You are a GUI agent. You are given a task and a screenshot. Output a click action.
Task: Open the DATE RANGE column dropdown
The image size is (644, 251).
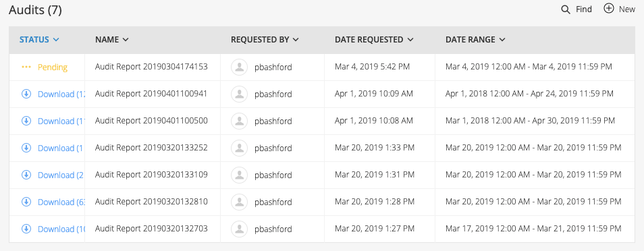pyautogui.click(x=502, y=40)
